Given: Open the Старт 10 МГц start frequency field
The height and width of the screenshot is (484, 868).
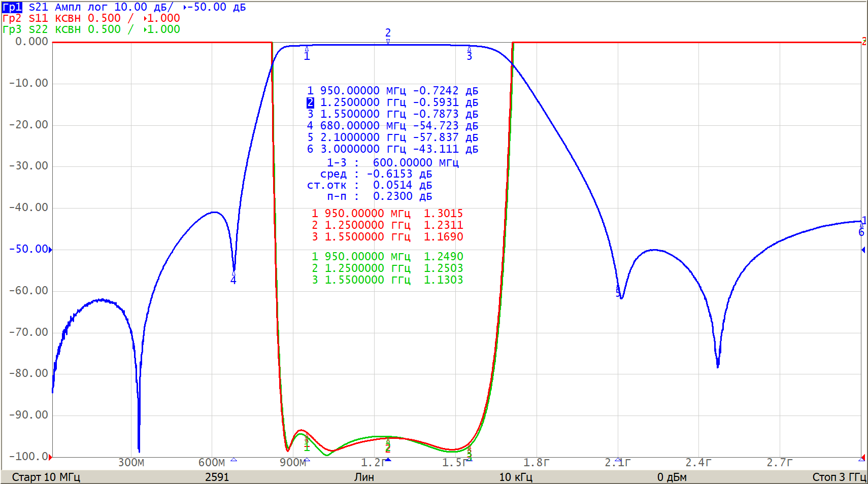Looking at the screenshot, I should point(46,477).
